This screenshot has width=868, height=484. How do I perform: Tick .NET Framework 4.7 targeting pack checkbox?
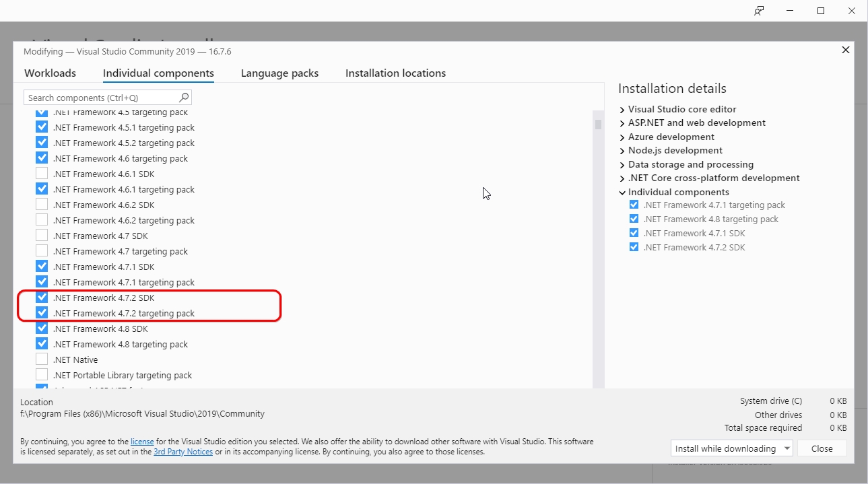[42, 251]
